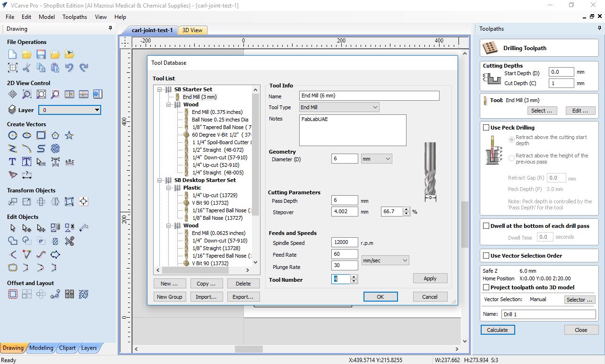Switch to the Clipart tab
This screenshot has width=605, height=364.
tap(67, 348)
